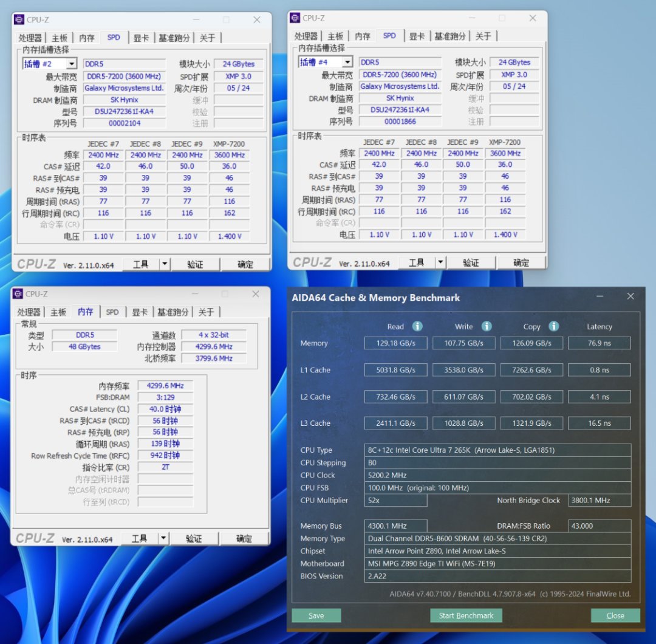Click North Bridge Clock 3800.1 MHz
This screenshot has width=656, height=644.
tap(600, 500)
